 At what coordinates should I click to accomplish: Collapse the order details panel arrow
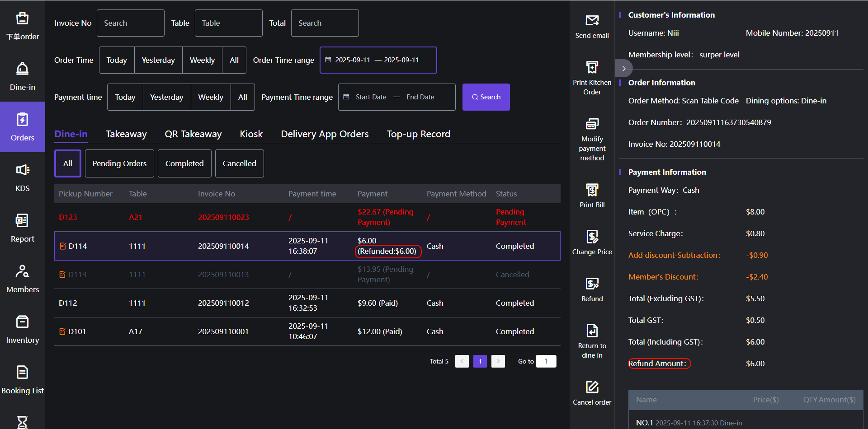(x=623, y=69)
